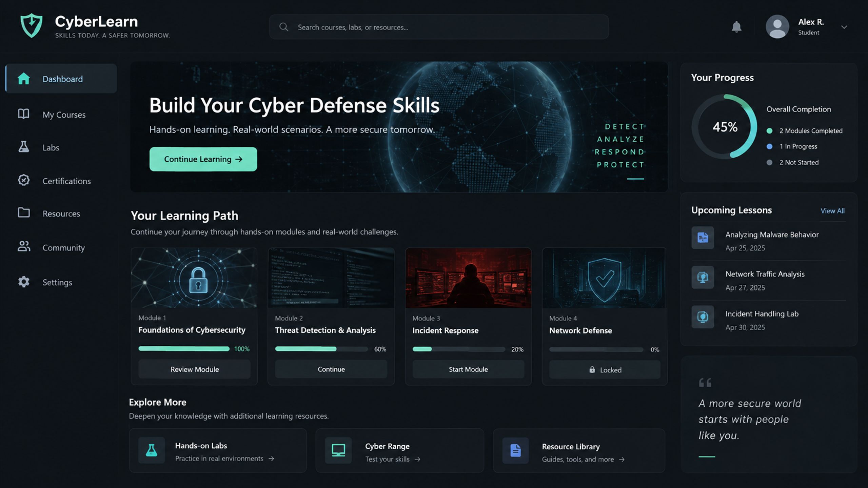Open the Dashboard menu item

pyautogui.click(x=61, y=79)
